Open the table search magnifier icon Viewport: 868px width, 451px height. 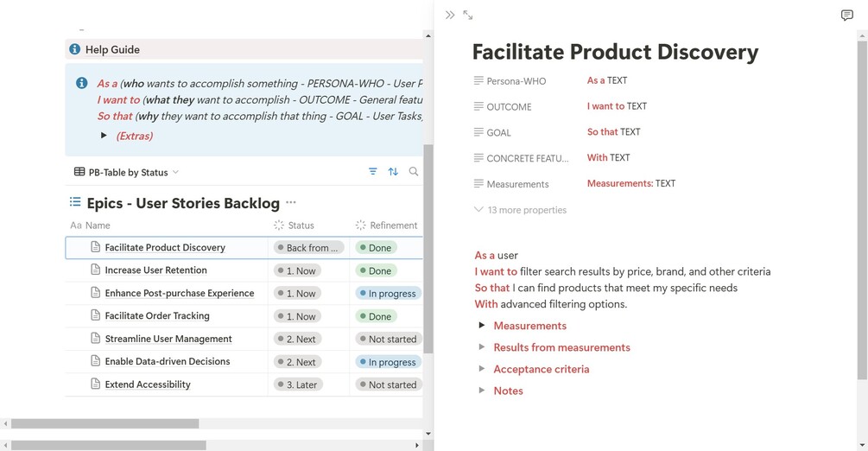[x=414, y=172]
